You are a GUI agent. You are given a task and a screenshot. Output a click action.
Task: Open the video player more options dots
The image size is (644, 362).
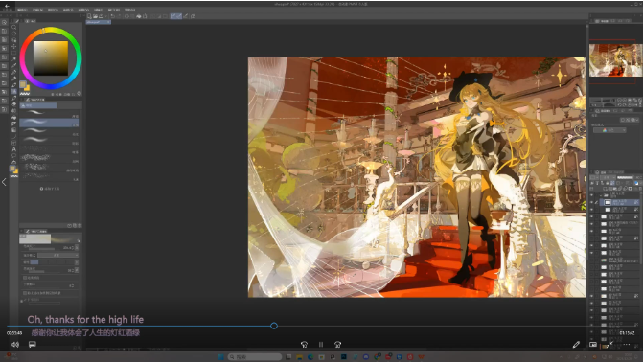(x=627, y=345)
